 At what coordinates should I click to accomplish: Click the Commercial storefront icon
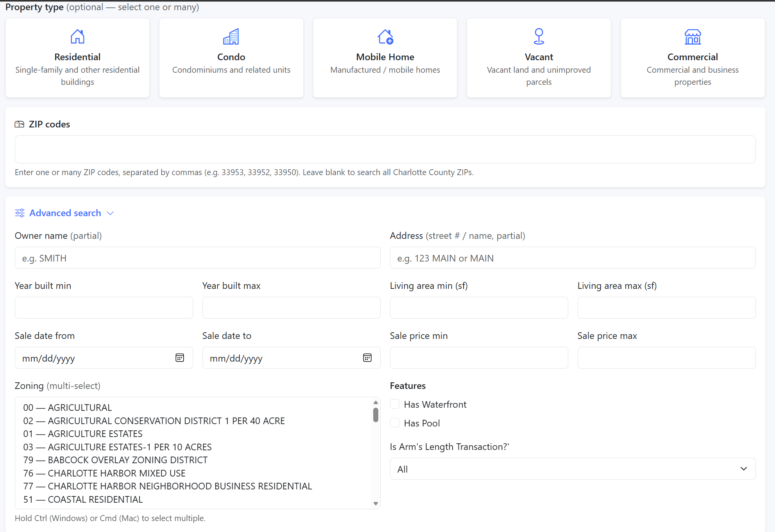693,36
